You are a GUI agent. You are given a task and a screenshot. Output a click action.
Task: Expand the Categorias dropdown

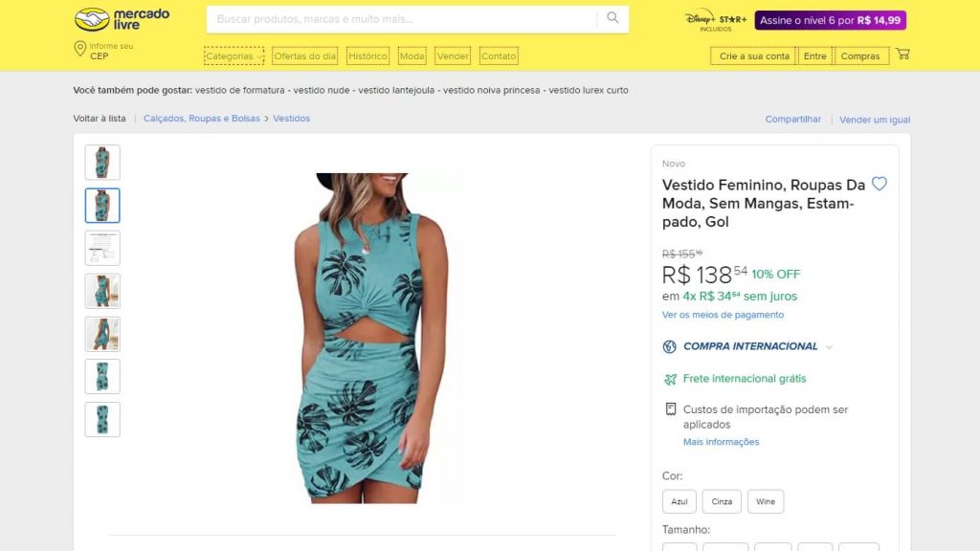click(234, 56)
